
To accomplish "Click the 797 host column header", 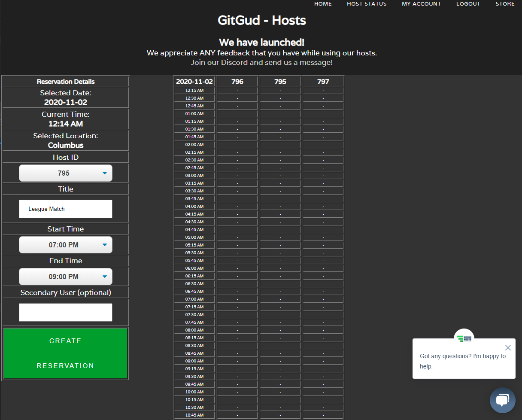I will pos(323,81).
